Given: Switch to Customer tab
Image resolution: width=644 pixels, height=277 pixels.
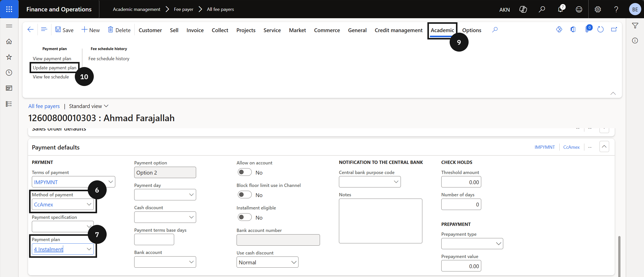Looking at the screenshot, I should coord(150,30).
